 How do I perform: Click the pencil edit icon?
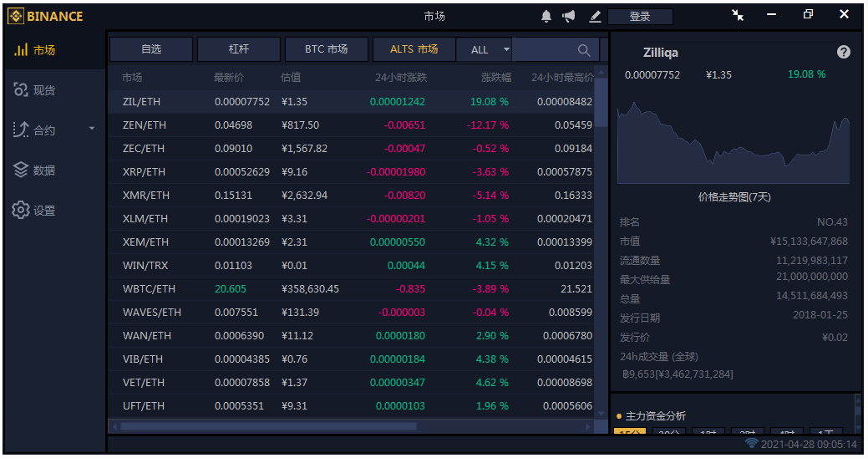tap(595, 17)
